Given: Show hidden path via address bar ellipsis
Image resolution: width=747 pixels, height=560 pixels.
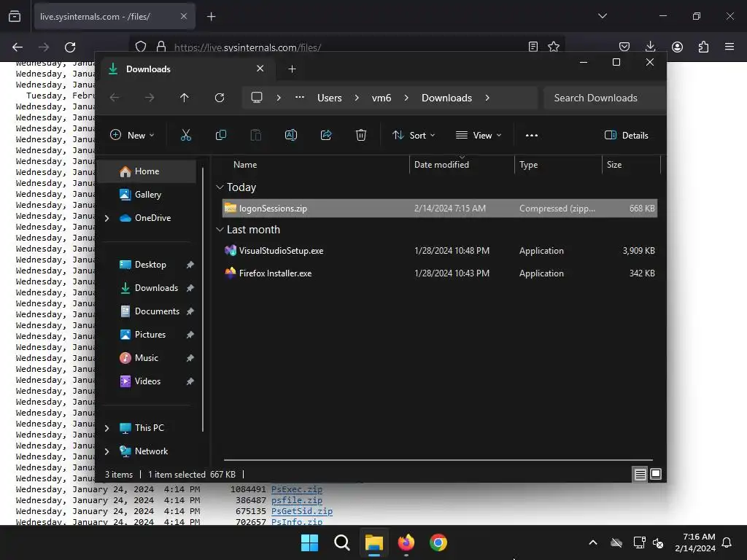Looking at the screenshot, I should click(x=300, y=97).
